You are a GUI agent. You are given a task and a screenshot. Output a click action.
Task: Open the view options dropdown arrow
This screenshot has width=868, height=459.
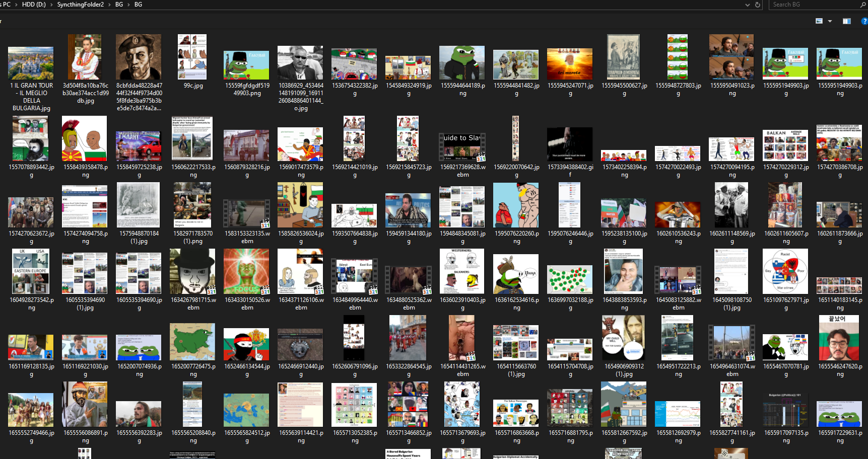[x=830, y=21]
